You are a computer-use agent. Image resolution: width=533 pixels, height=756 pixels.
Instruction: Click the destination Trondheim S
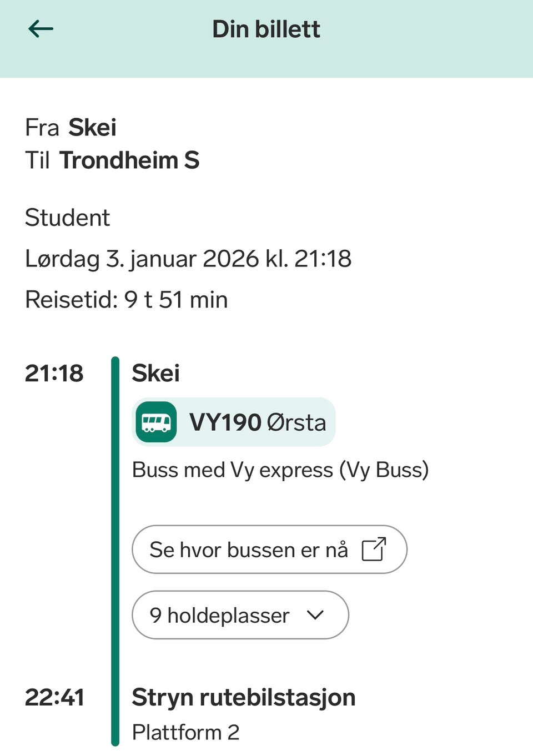(129, 160)
